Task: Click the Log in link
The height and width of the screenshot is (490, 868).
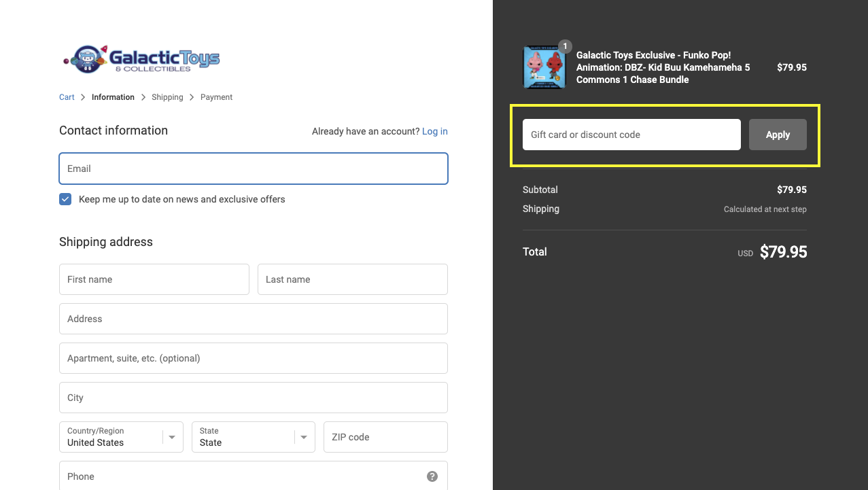Action: click(435, 131)
